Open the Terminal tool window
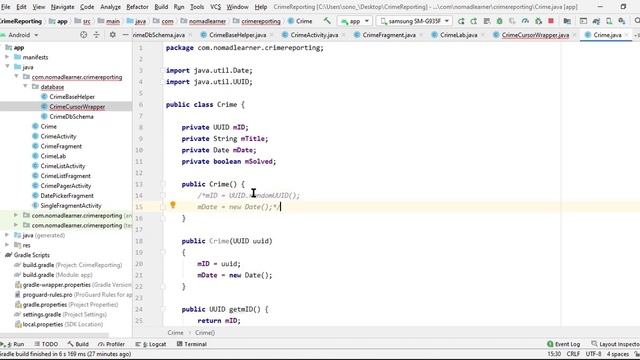The width and height of the screenshot is (640, 360). pyautogui.click(x=192, y=344)
